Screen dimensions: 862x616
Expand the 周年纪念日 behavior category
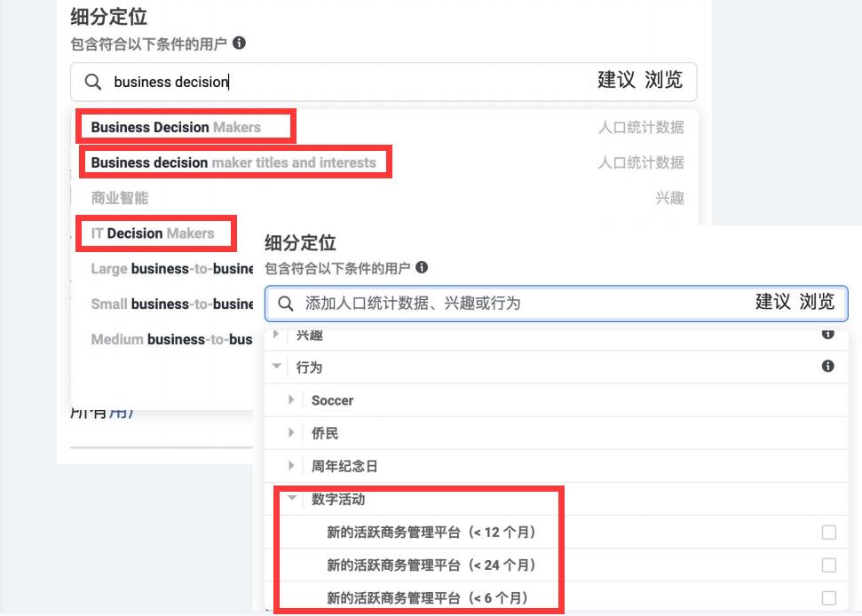point(291,465)
